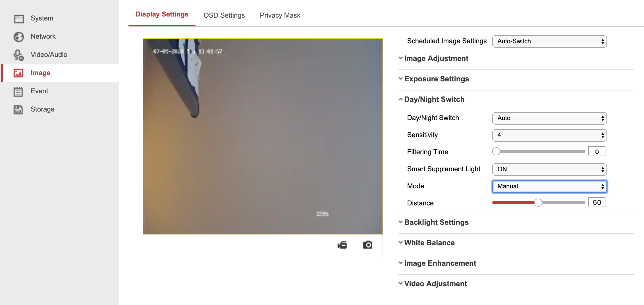Capture a snapshot with the camera icon
Image resolution: width=644 pixels, height=305 pixels.
pos(367,245)
